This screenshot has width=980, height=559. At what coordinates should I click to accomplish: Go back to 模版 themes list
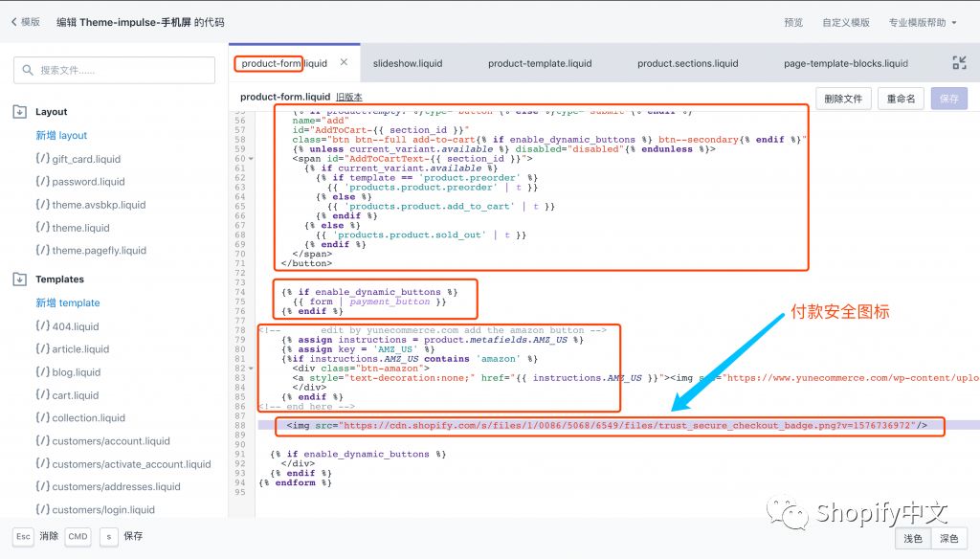point(26,22)
